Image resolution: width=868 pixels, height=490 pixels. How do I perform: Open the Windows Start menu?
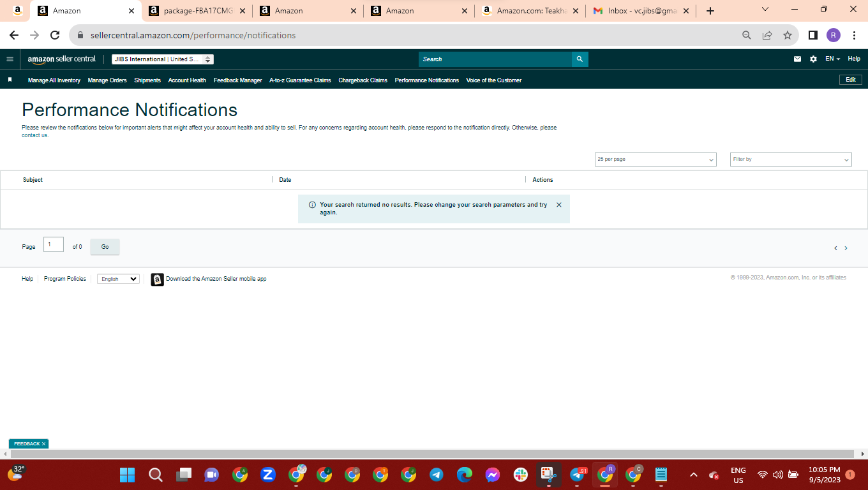(128, 475)
